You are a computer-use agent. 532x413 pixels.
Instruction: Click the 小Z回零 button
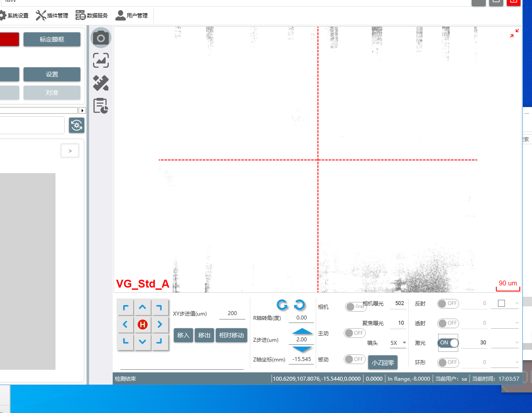tap(383, 362)
